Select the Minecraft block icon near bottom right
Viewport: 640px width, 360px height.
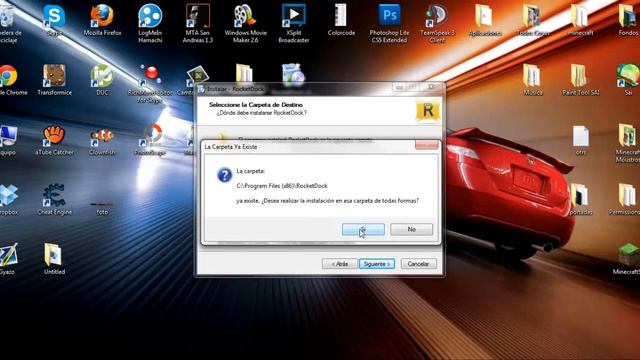click(x=628, y=259)
